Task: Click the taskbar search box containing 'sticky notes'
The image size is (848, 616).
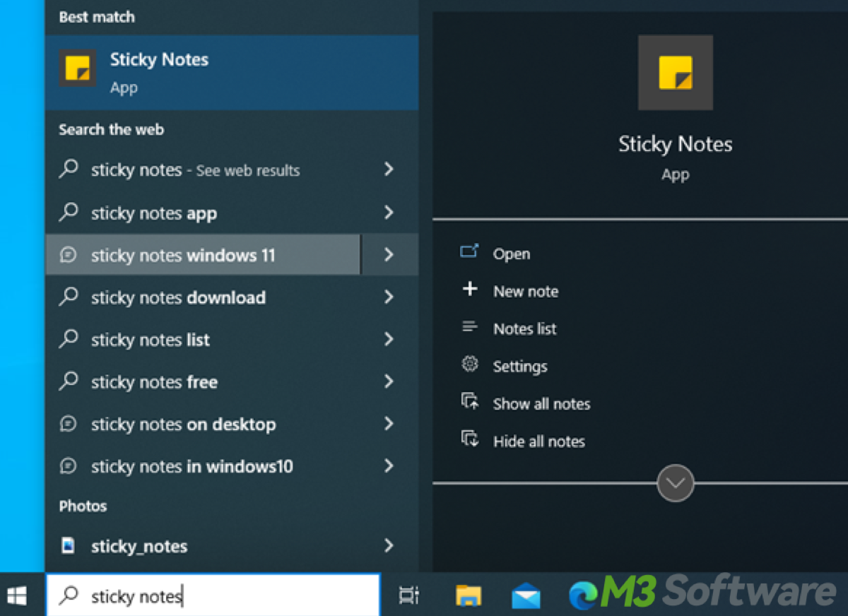Action: click(x=213, y=595)
